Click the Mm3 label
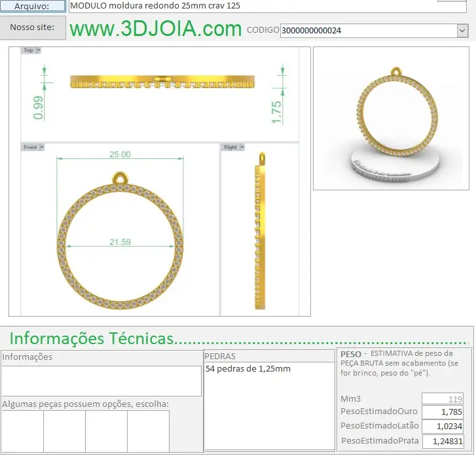Screen dimensions: 476x456 point(351,398)
